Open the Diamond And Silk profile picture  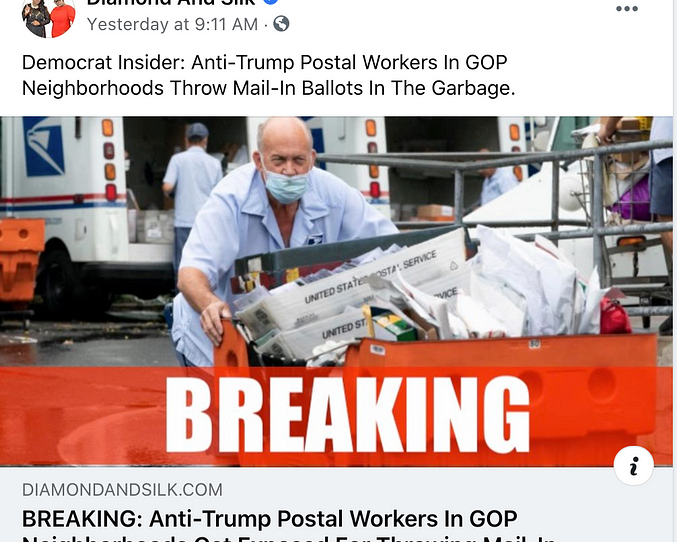click(49, 18)
